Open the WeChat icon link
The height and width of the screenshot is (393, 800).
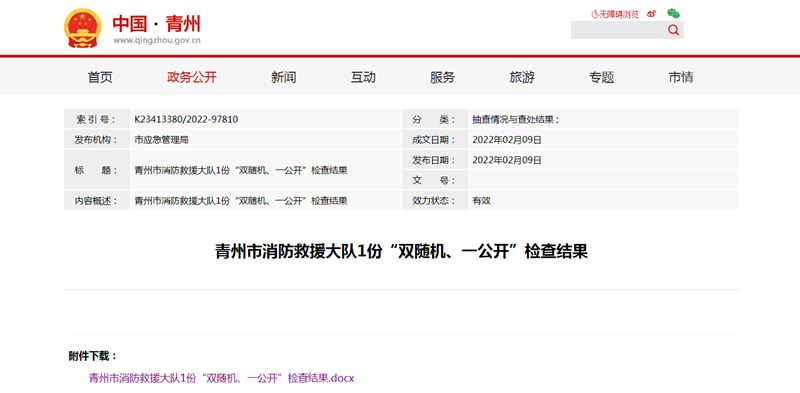pyautogui.click(x=673, y=14)
